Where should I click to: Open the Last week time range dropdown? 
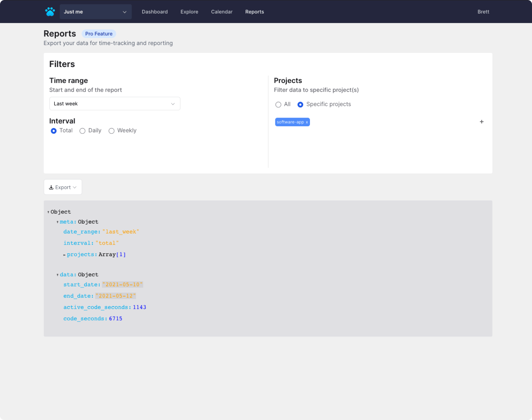[x=114, y=104]
